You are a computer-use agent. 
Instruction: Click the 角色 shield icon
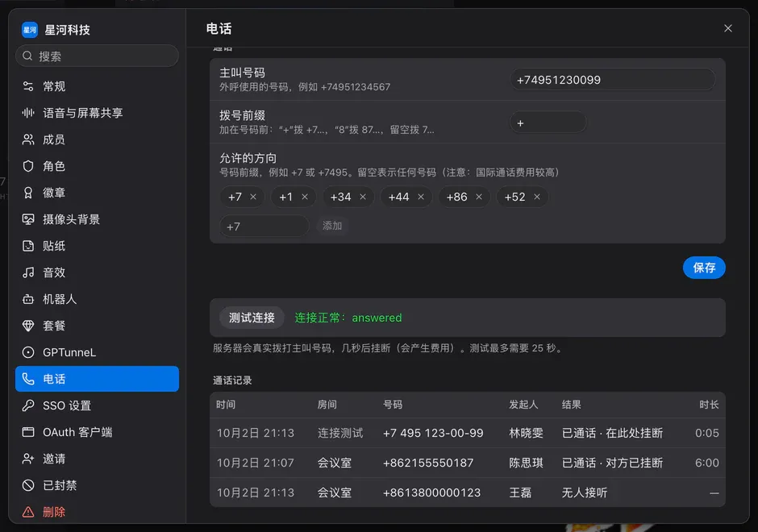tap(28, 166)
